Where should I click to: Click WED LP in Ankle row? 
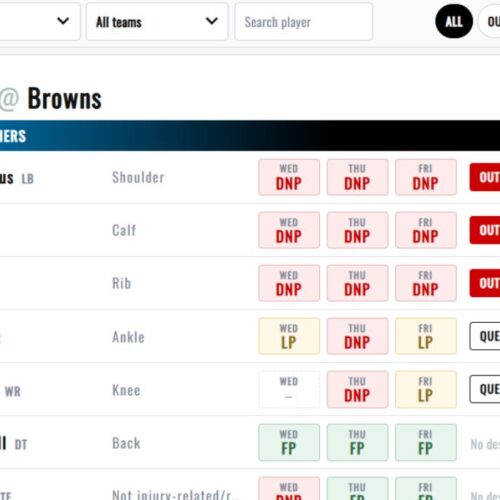[289, 336]
